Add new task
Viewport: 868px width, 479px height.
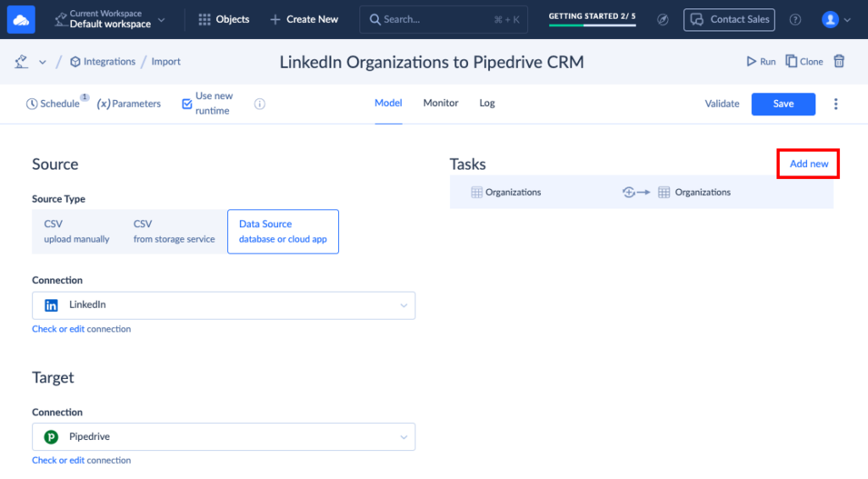809,164
